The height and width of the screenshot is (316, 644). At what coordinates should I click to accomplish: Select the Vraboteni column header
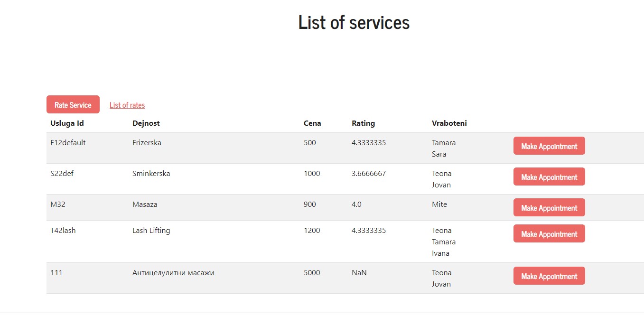pyautogui.click(x=449, y=123)
